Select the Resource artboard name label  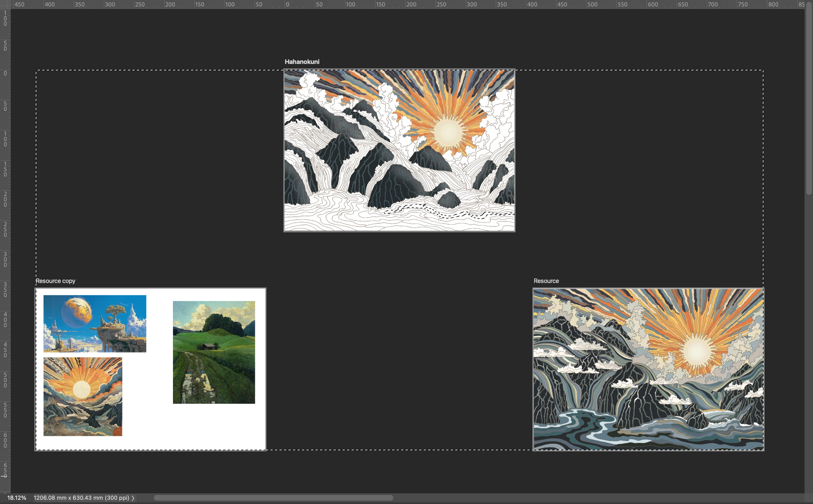point(546,281)
